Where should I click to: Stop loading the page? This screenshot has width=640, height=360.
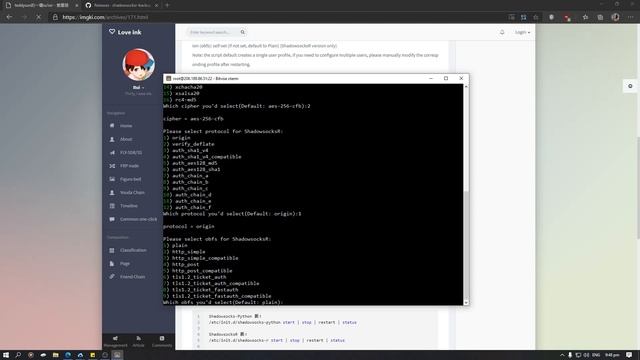tap(38, 17)
